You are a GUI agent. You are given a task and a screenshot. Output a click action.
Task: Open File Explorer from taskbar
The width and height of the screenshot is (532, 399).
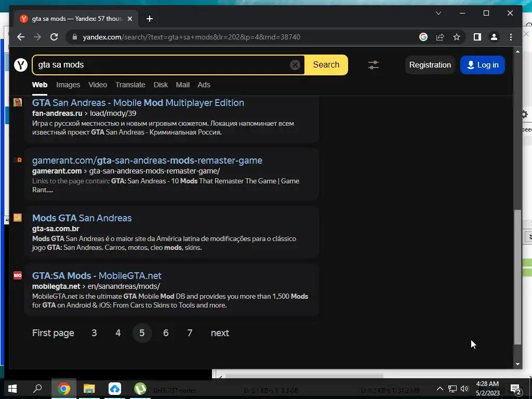[89, 389]
